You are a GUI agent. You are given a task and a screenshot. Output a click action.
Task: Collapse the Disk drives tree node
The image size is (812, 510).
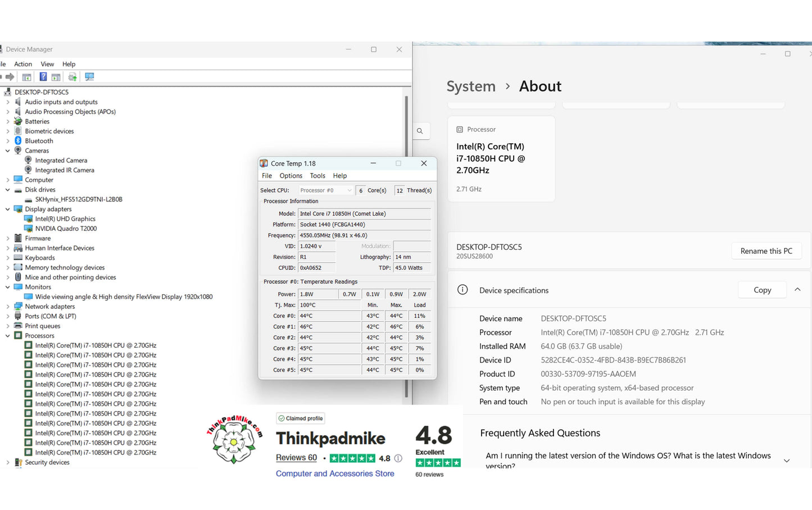click(8, 190)
